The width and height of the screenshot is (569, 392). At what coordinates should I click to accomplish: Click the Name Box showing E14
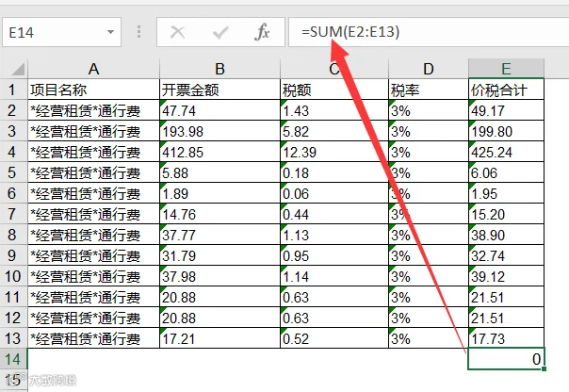click(61, 32)
